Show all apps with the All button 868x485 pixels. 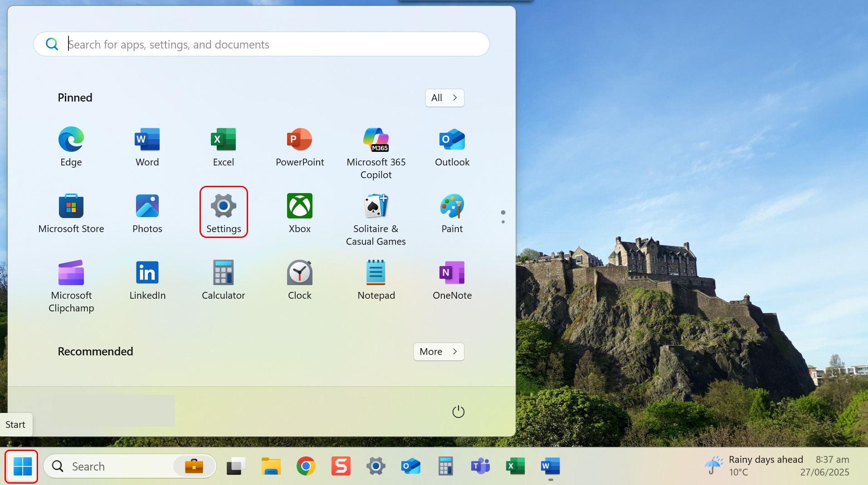pyautogui.click(x=444, y=98)
